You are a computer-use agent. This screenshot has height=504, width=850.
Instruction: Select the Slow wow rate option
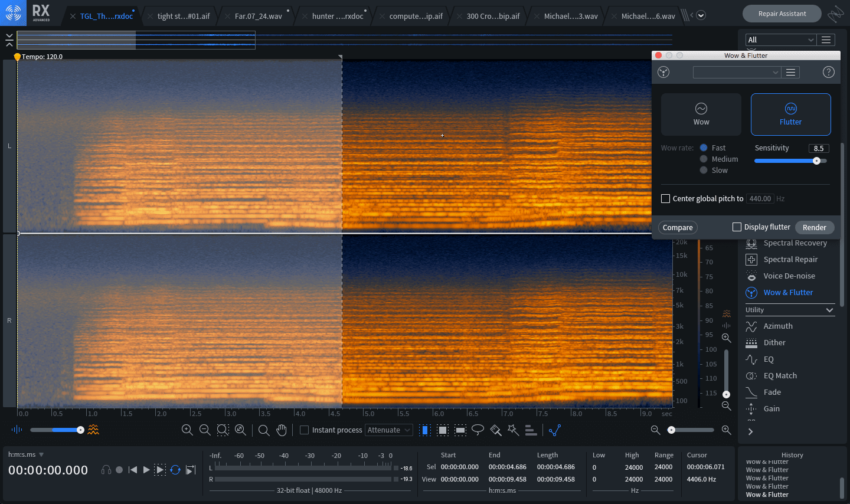[x=704, y=171]
